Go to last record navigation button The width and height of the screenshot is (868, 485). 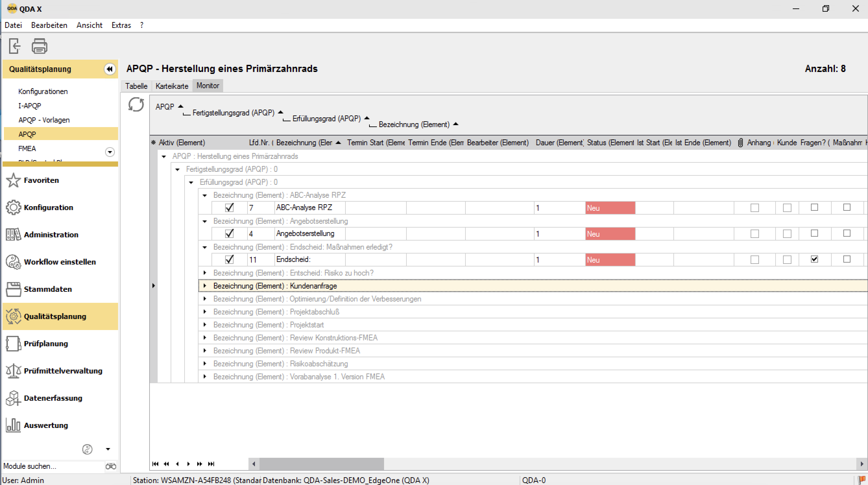click(211, 464)
